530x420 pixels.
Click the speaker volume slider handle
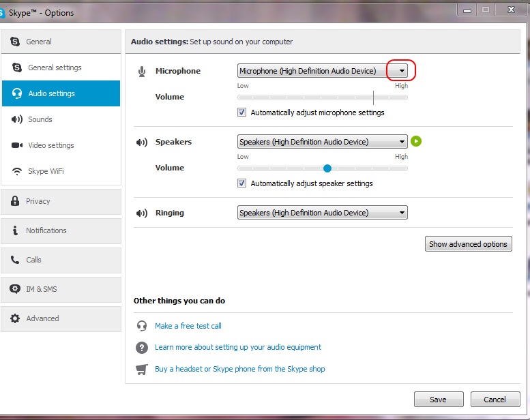327,168
